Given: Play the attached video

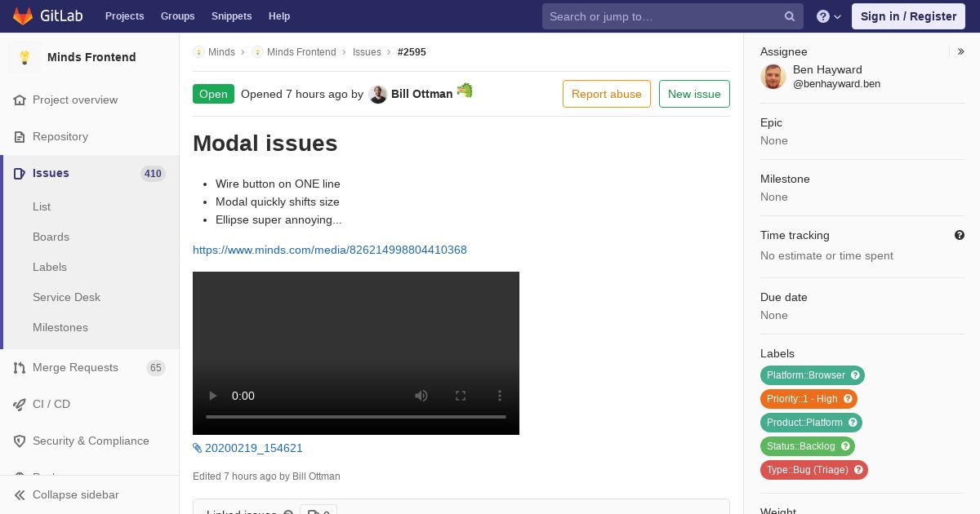Looking at the screenshot, I should 212,396.
